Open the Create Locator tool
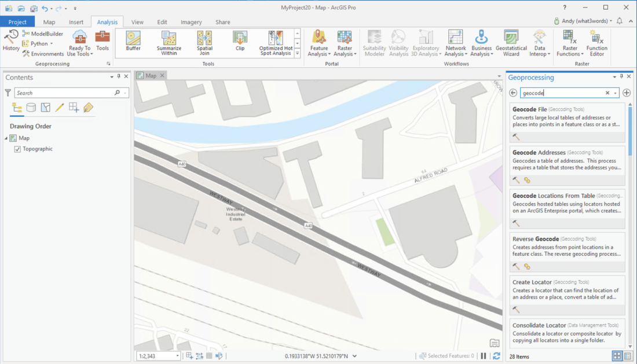This screenshot has width=637, height=364. 567,295
